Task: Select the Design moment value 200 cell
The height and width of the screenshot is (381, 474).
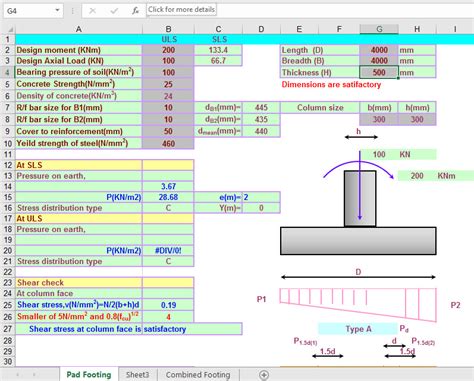Action: coord(168,50)
